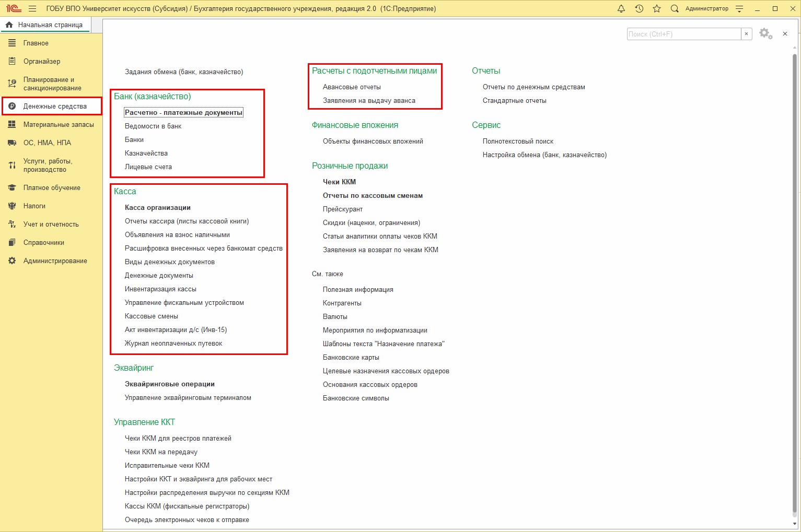Open Исправительные чеки ККМ
Viewport: 801px width, 532px height.
point(167,465)
